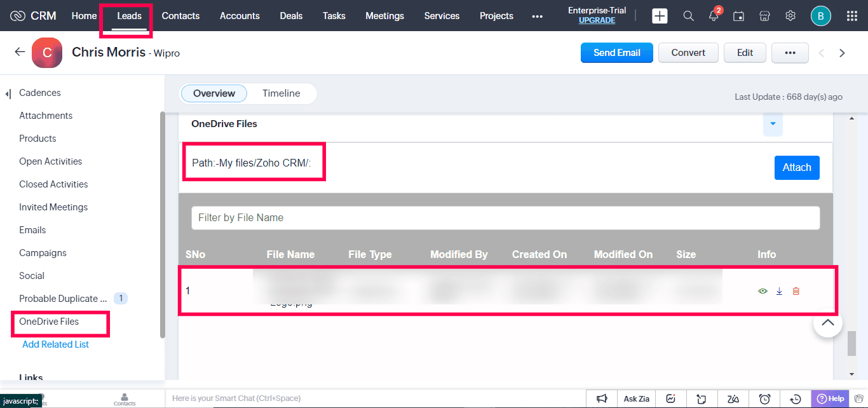Open the Services module
This screenshot has width=868, height=408.
442,16
